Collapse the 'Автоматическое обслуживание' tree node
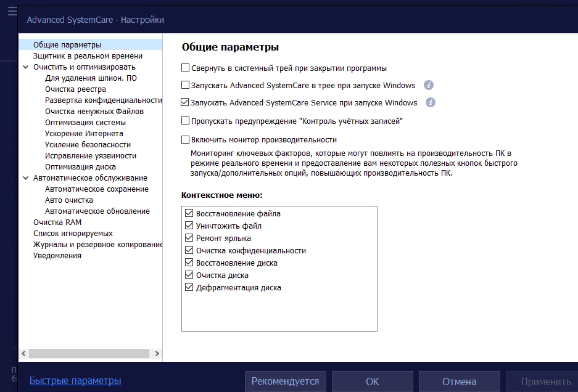578x392 pixels. point(26,178)
